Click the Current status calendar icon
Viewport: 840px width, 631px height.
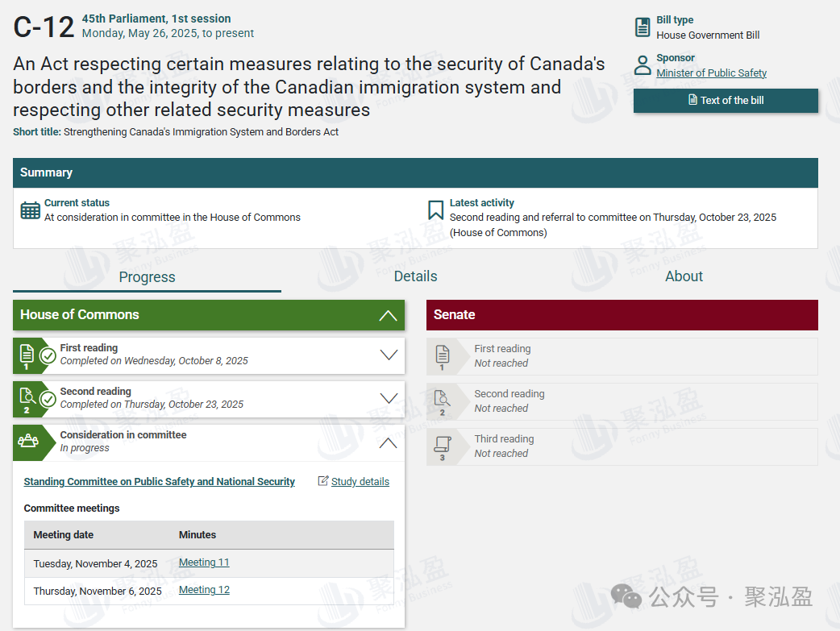[x=31, y=210]
